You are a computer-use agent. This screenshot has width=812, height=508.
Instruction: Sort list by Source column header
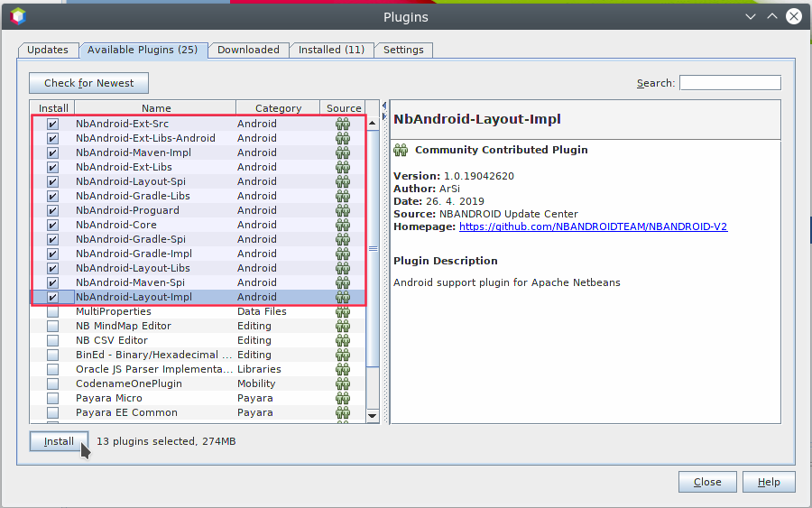[344, 107]
